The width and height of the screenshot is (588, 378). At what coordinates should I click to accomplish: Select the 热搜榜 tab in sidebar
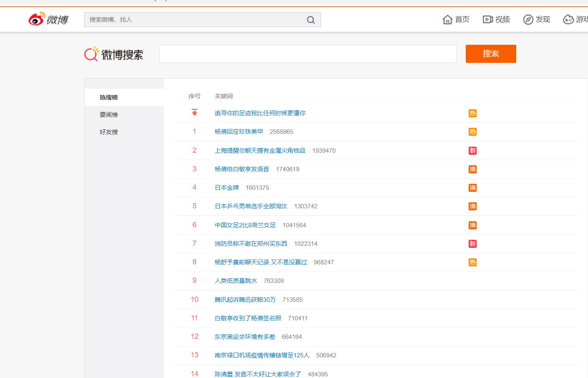[124, 97]
